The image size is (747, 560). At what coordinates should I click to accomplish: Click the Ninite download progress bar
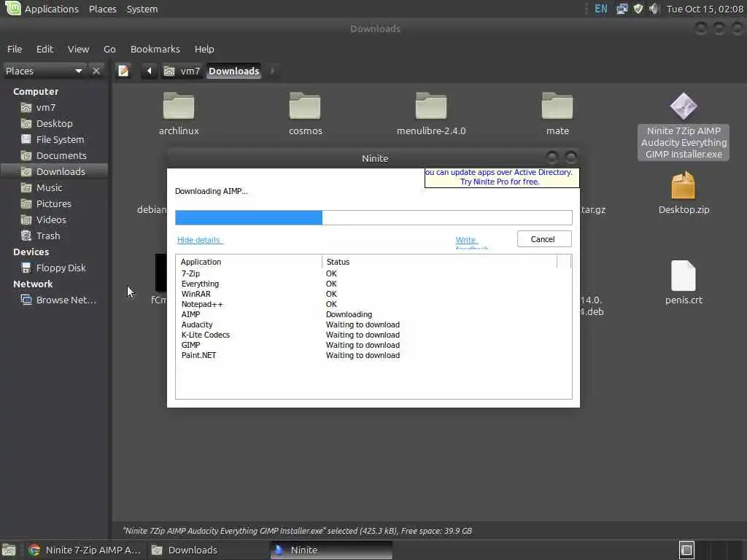tap(373, 217)
